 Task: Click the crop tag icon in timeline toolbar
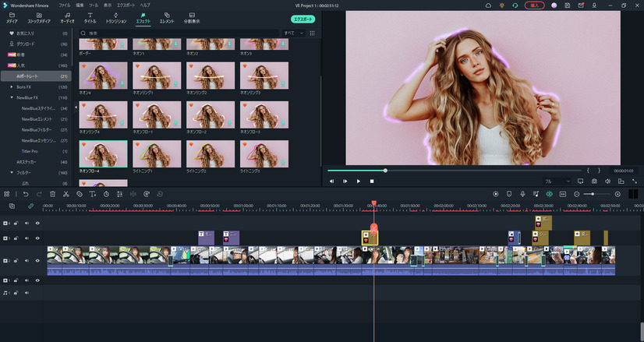click(x=80, y=194)
